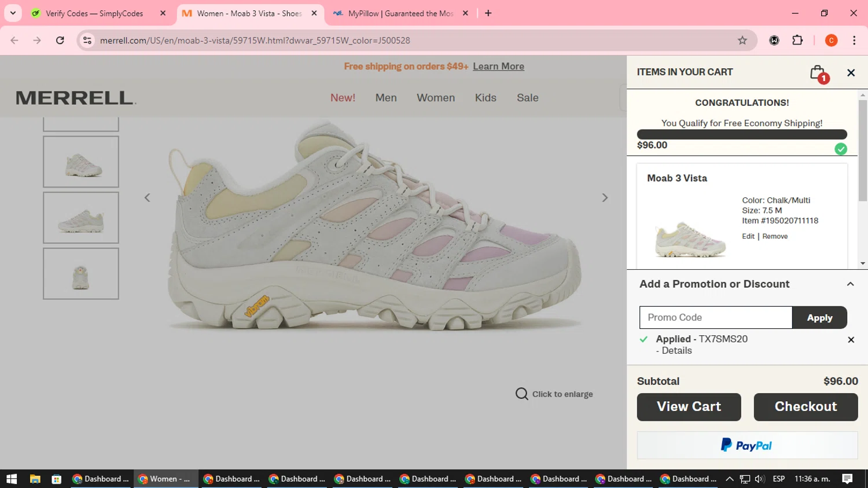The height and width of the screenshot is (488, 868).
Task: Click the Moab 3 Vista product title
Action: 677,178
